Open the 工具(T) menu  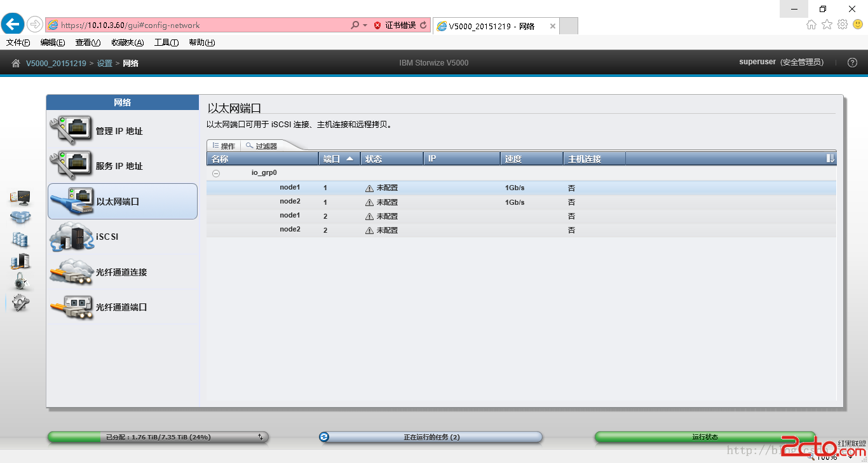pos(166,43)
